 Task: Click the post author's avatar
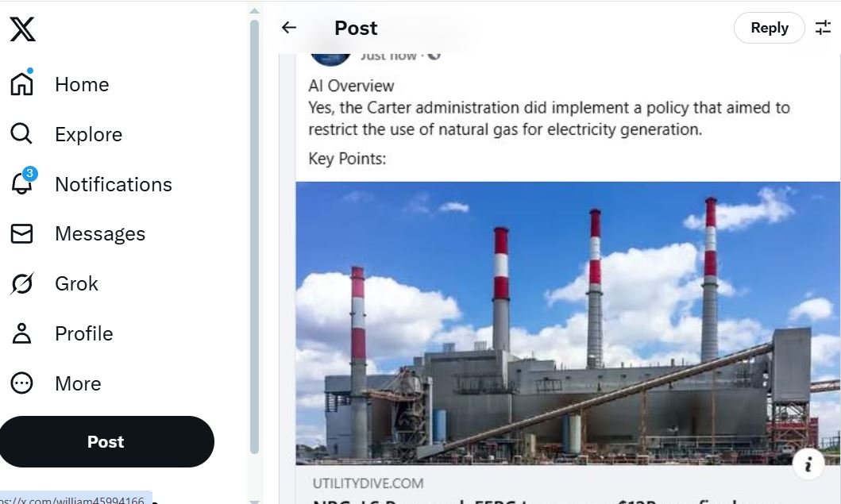(x=330, y=57)
